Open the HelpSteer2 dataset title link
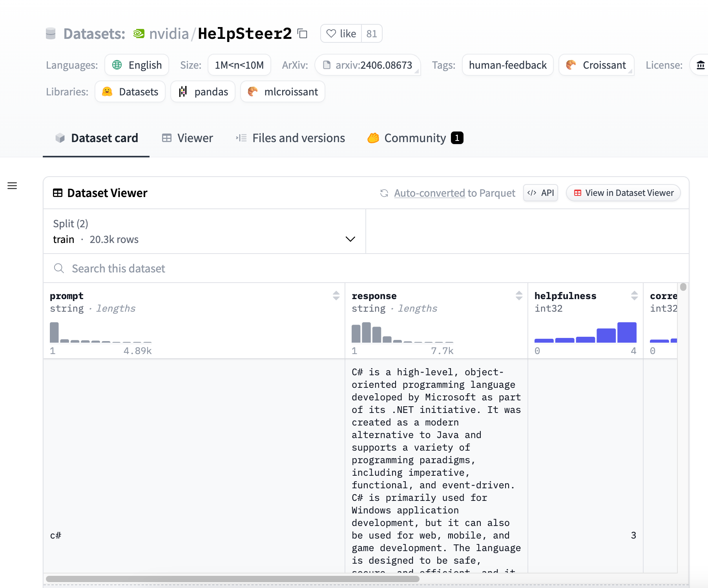Image resolution: width=708 pixels, height=588 pixels. pos(245,34)
